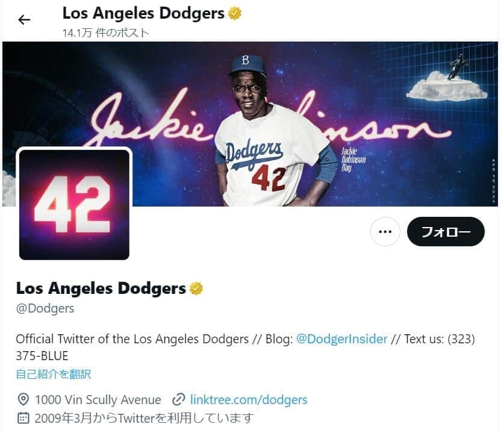Click the location pin icon
This screenshot has height=433, width=504.
(x=23, y=399)
